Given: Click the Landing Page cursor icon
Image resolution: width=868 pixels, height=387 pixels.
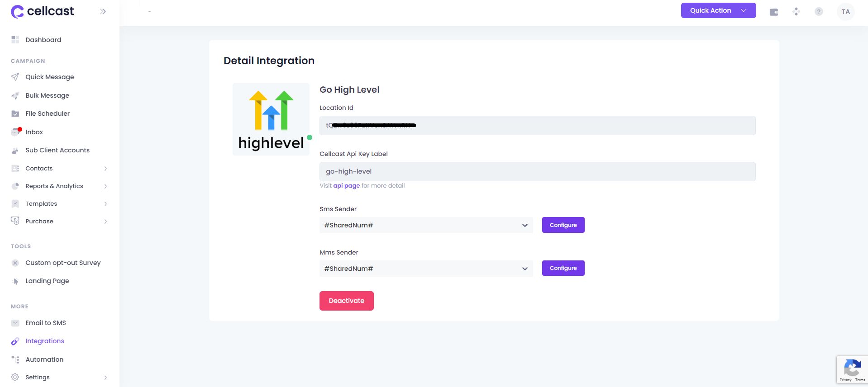Looking at the screenshot, I should (15, 281).
